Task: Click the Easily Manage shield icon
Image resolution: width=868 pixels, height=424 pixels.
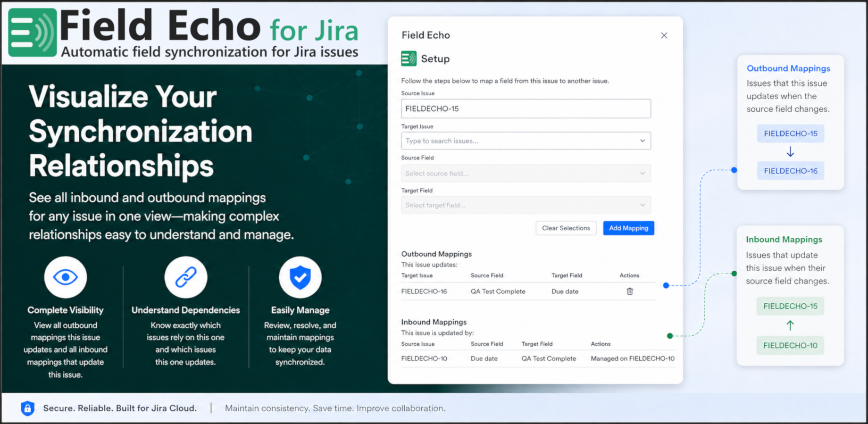Action: coord(300,277)
